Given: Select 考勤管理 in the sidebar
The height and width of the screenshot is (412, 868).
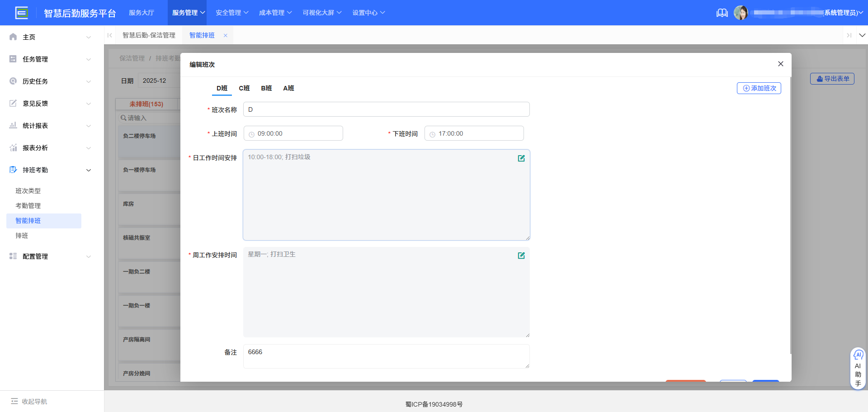Looking at the screenshot, I should [x=28, y=206].
